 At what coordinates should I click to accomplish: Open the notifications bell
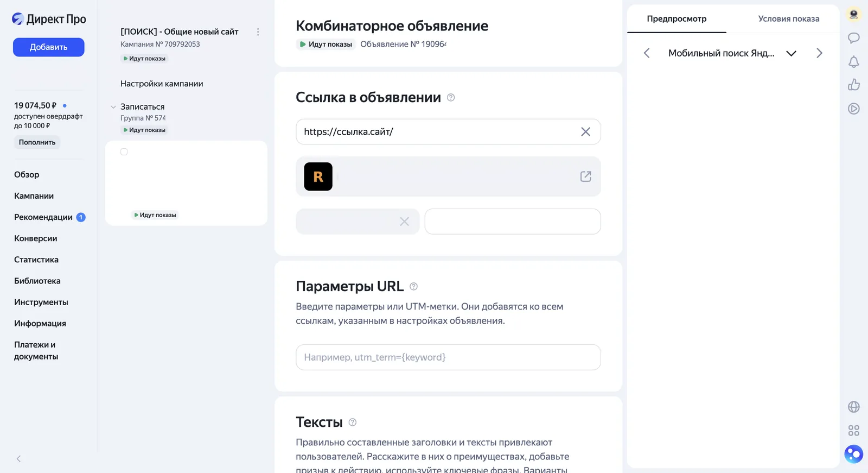[x=854, y=62]
